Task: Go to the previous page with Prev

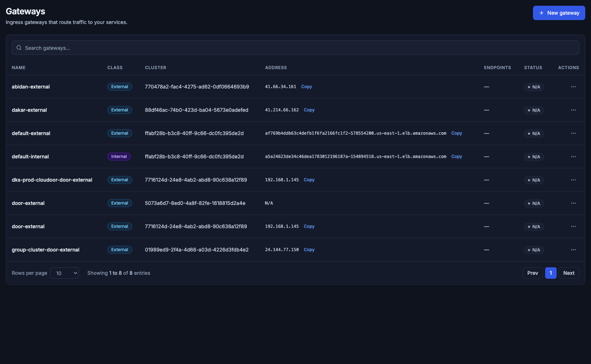Action: click(x=533, y=273)
